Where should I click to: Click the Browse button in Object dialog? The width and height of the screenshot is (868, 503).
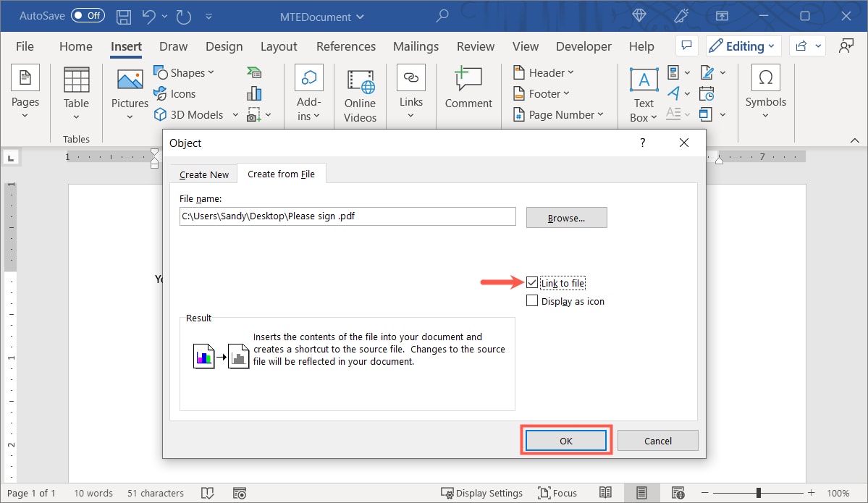(566, 217)
